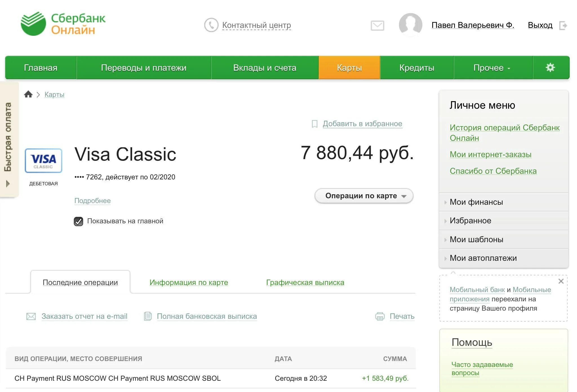577x392 pixels.
Task: Open the envelope messages icon
Action: pyautogui.click(x=377, y=26)
